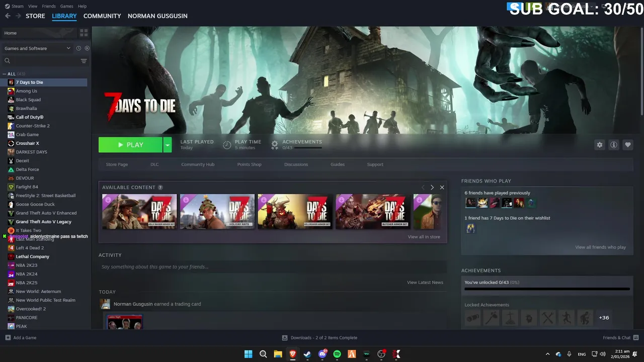This screenshot has width=644, height=362.
Task: Open the Help menu
Action: pyautogui.click(x=82, y=6)
